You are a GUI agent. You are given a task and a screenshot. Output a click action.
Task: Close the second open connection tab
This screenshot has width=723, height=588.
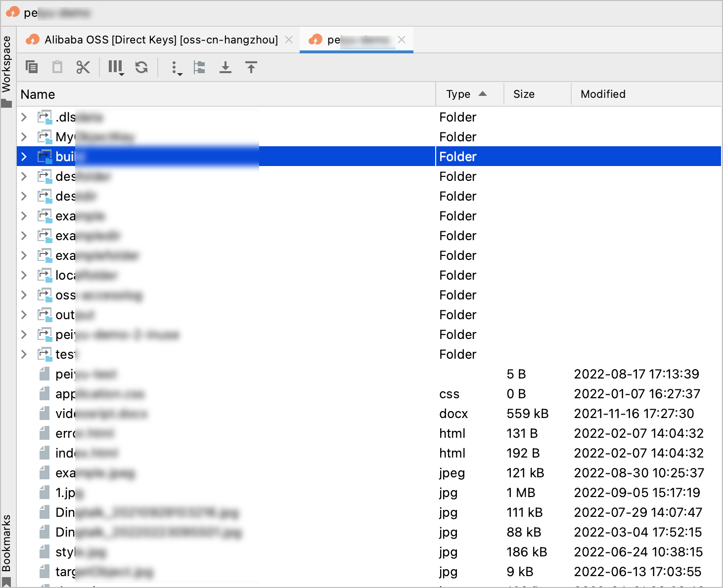[402, 40]
